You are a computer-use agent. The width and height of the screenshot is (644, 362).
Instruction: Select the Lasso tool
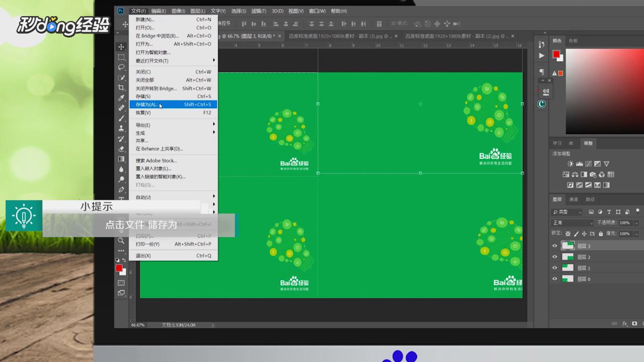(121, 67)
